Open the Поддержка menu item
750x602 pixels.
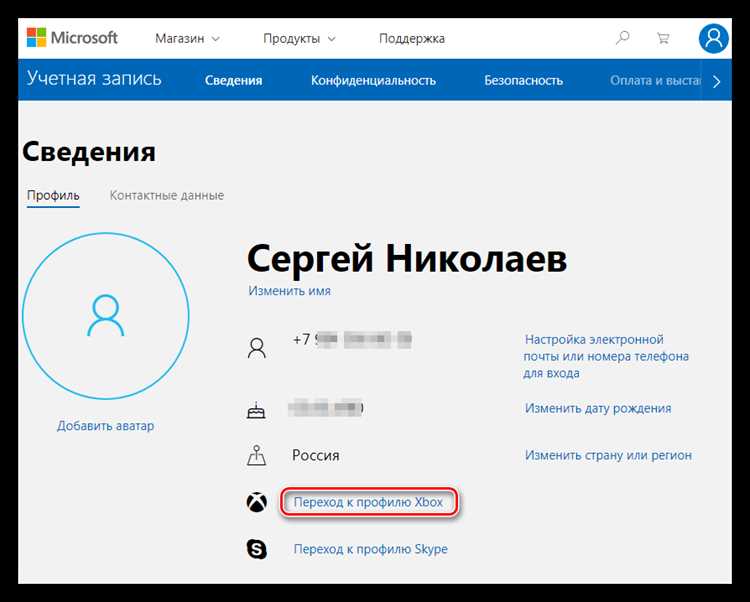(x=412, y=39)
